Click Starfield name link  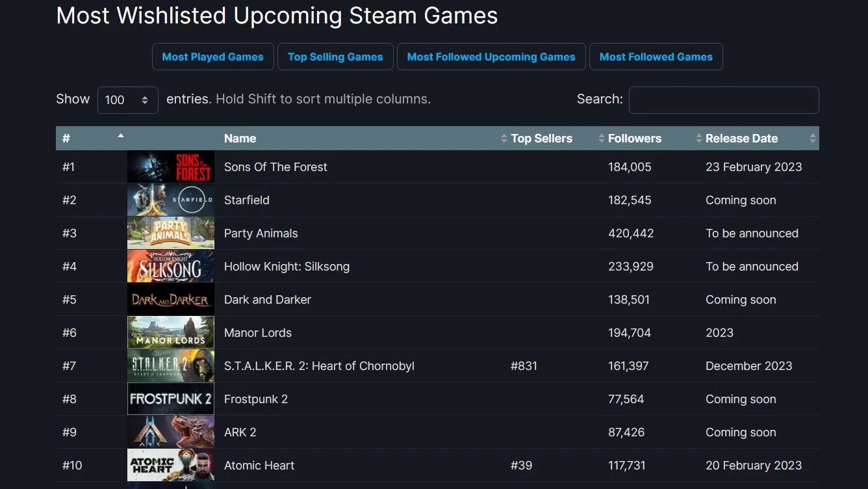tap(246, 200)
